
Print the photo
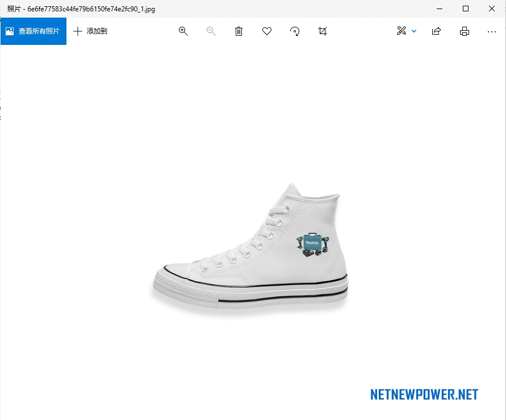(465, 31)
